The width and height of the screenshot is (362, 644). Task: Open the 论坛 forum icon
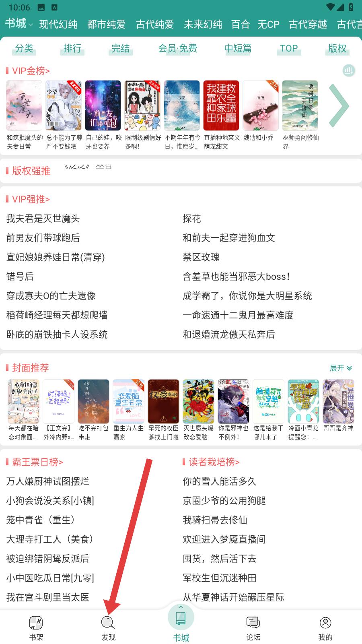[253, 623]
